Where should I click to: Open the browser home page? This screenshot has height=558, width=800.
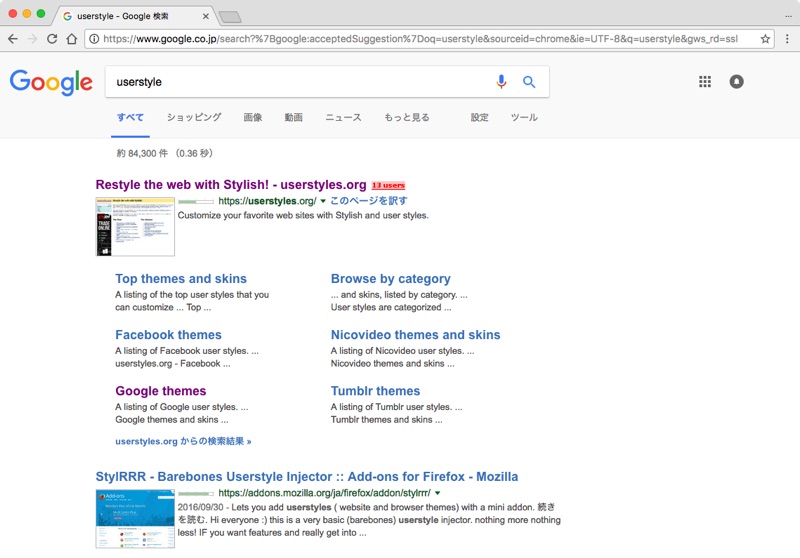pyautogui.click(x=71, y=39)
